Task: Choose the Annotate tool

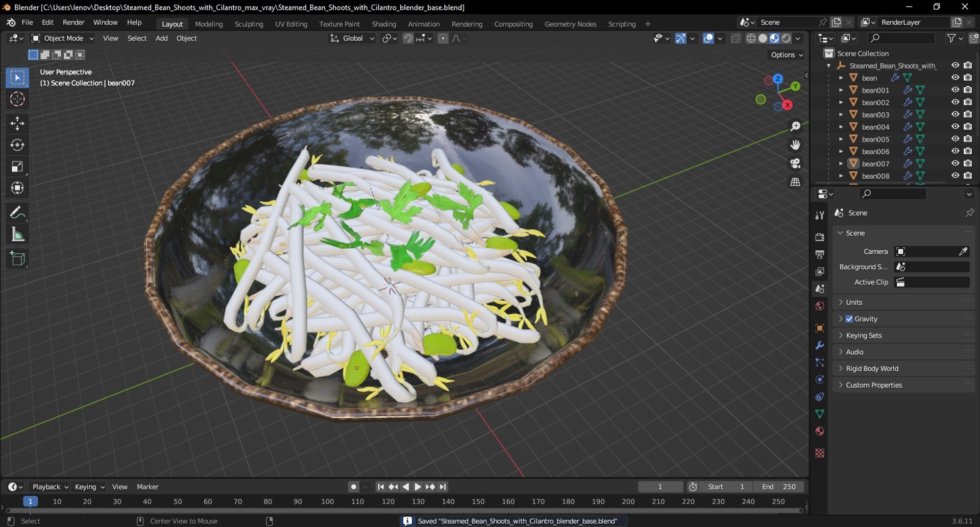Action: pos(17,212)
